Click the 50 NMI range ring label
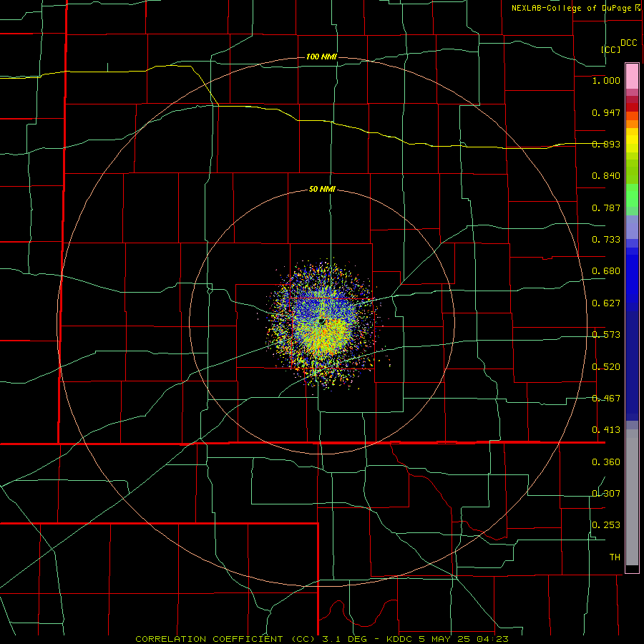 coord(322,190)
